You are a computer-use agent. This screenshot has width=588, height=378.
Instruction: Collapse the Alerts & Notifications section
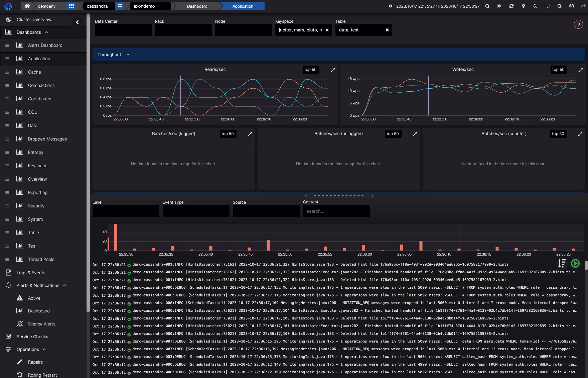65,285
